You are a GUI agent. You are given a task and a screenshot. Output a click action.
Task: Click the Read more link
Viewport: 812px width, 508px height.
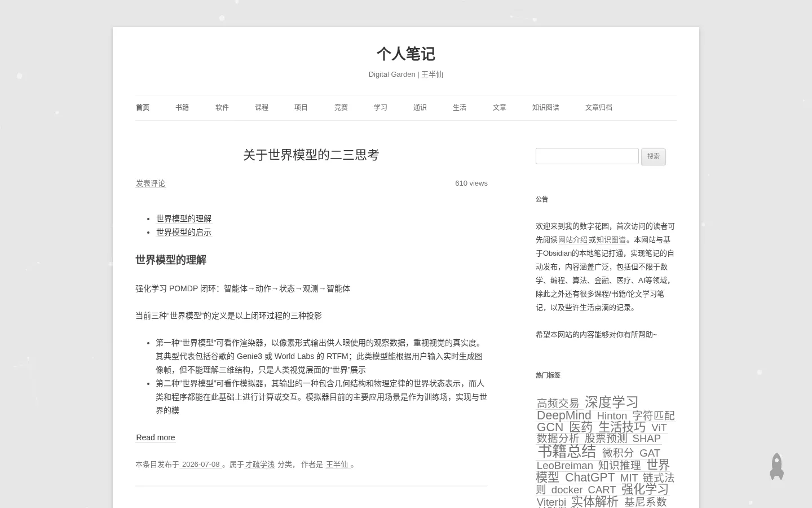pyautogui.click(x=156, y=437)
